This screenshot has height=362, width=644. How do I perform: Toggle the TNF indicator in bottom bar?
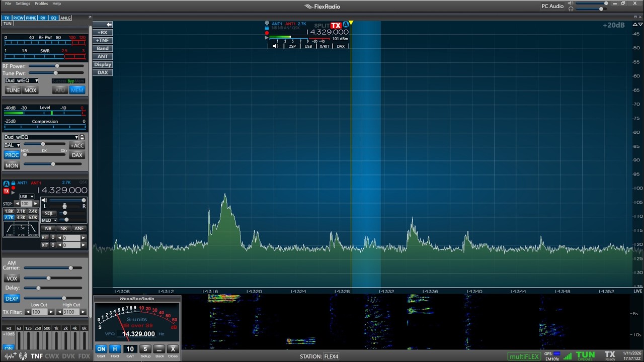coord(36,356)
